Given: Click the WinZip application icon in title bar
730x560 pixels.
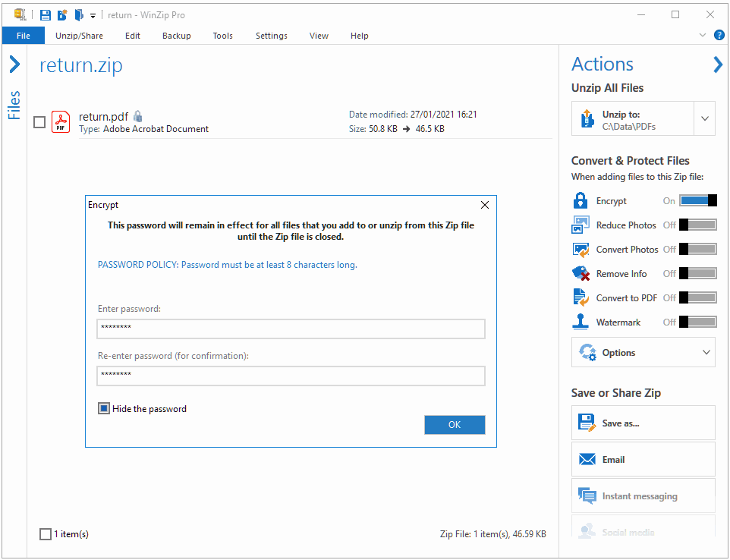Looking at the screenshot, I should (x=20, y=14).
